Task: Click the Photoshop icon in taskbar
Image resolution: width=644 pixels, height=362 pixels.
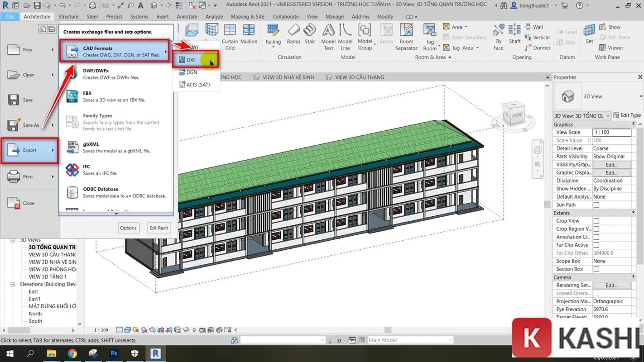Action: [x=114, y=353]
